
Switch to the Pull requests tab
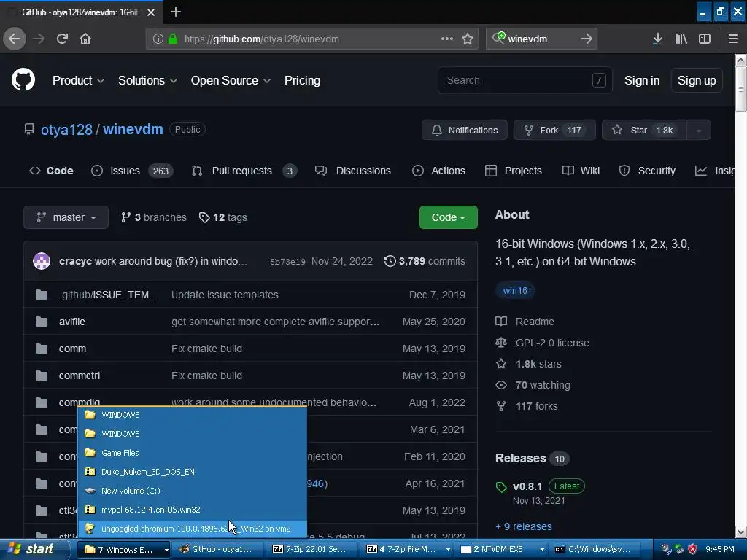(x=244, y=171)
